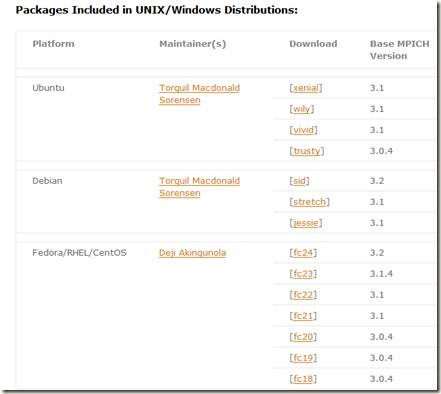
Task: Click the fc21 download link
Action: (x=303, y=316)
